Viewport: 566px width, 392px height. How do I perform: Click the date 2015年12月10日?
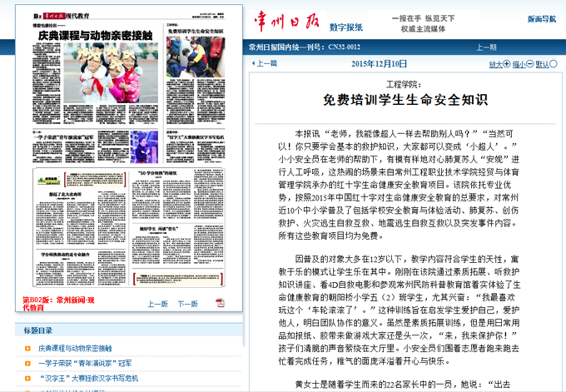(379, 64)
